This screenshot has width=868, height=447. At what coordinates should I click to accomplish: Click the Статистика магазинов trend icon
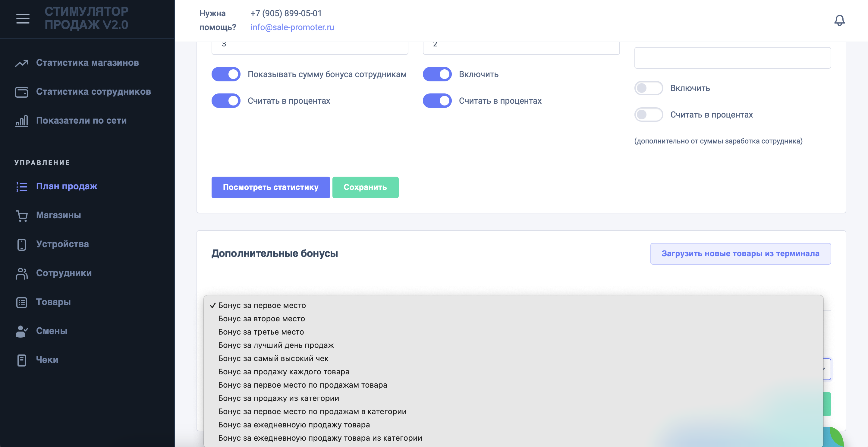(x=22, y=63)
